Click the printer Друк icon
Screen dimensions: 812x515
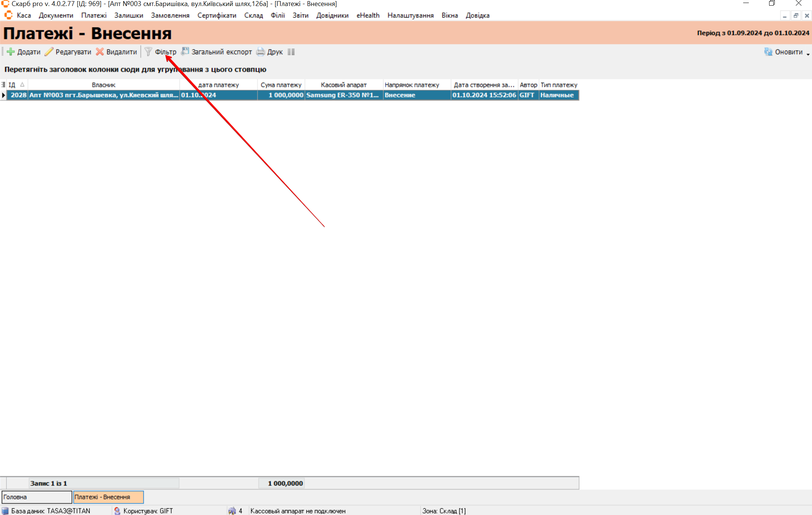261,52
